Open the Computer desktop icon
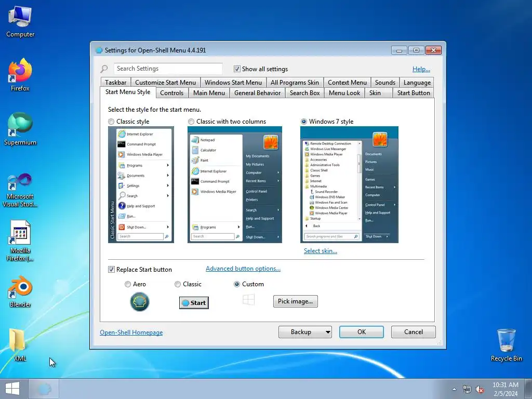 (x=20, y=22)
